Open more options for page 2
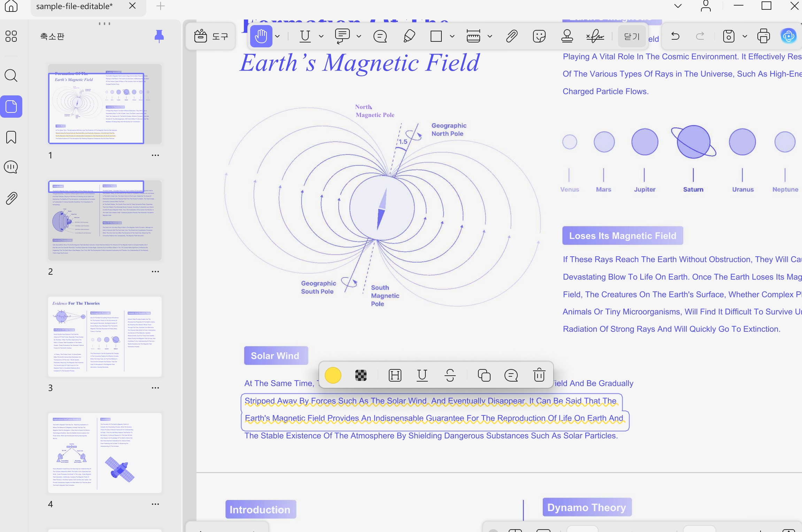 coord(155,272)
